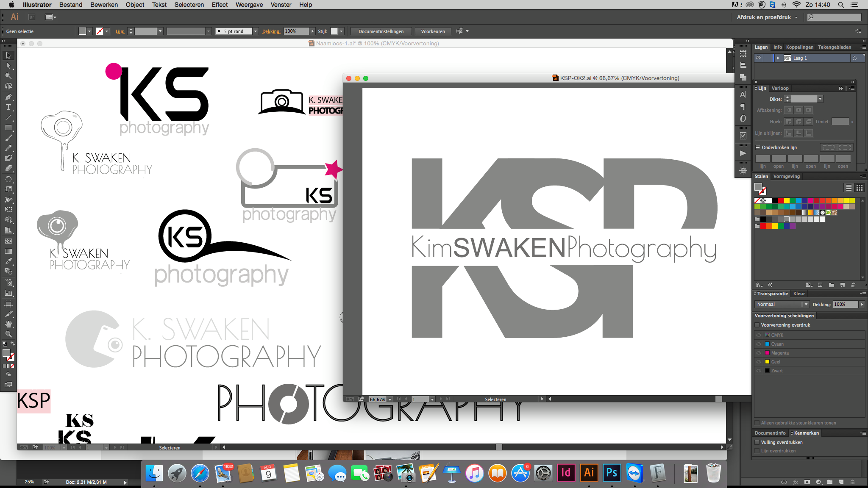Image resolution: width=868 pixels, height=488 pixels.
Task: Open the 5 pt rond brush dropdown
Action: [x=256, y=31]
